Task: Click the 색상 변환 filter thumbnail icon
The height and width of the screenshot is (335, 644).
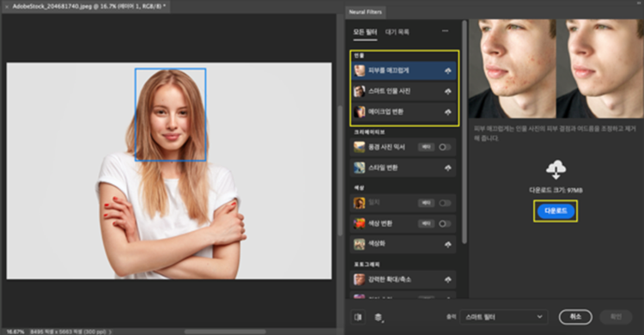Action: 360,223
